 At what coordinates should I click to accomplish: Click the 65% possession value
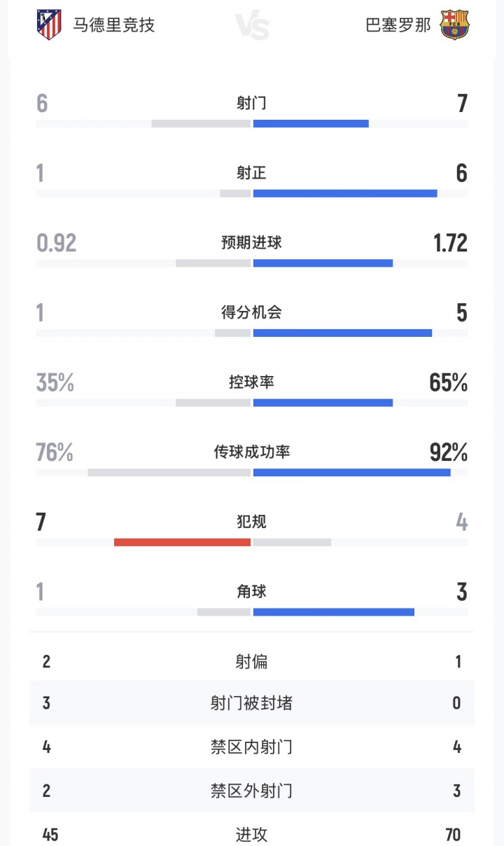(x=448, y=383)
